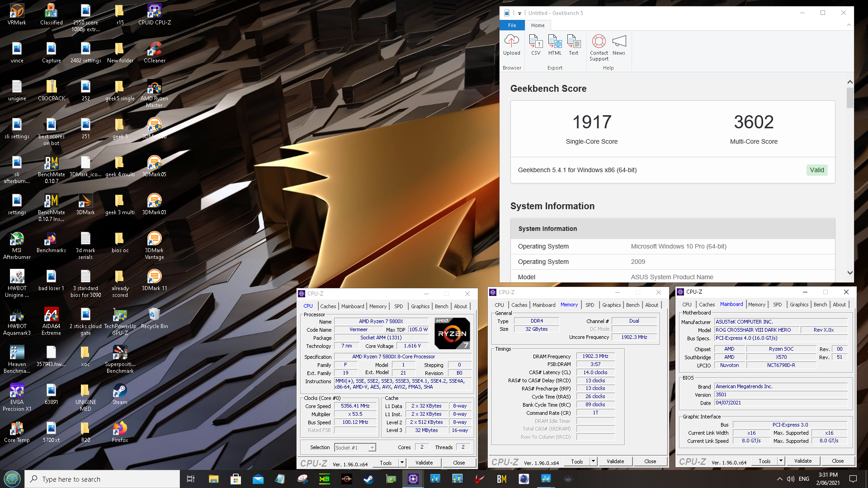This screenshot has width=868, height=488.
Task: Click the Valid badge in Geekbench score
Action: click(x=817, y=170)
